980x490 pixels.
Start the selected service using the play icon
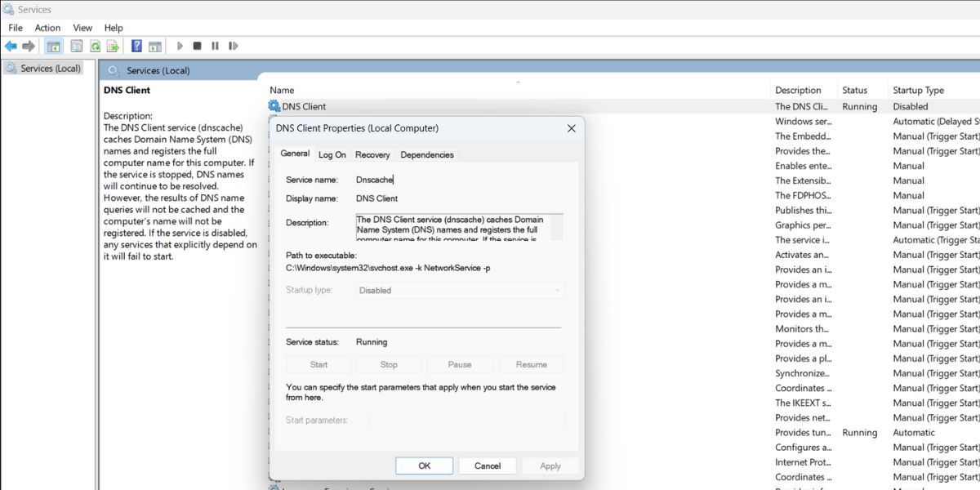[x=180, y=47]
